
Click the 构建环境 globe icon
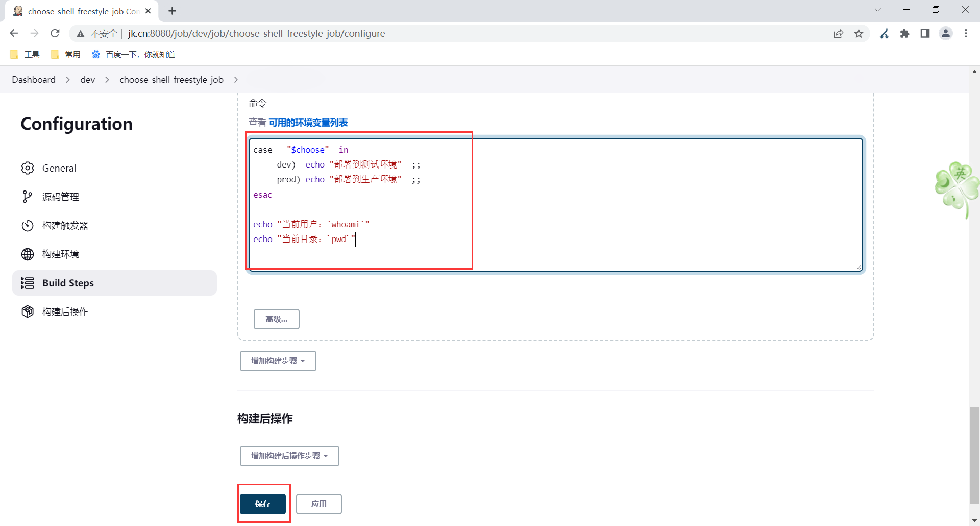(28, 254)
